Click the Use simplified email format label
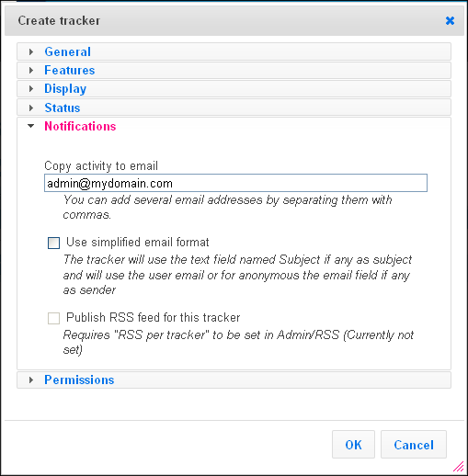Image resolution: width=468 pixels, height=476 pixels. [x=138, y=243]
